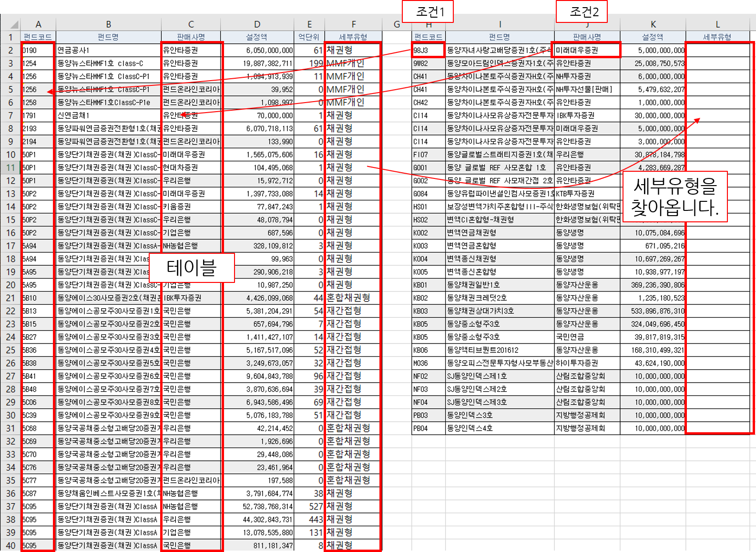This screenshot has width=756, height=552.
Task: Select cell 동양채권크레딧2호
Action: (x=500, y=298)
